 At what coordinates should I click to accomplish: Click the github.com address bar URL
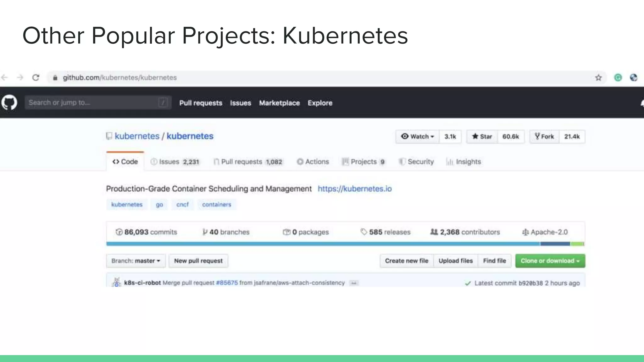point(119,78)
